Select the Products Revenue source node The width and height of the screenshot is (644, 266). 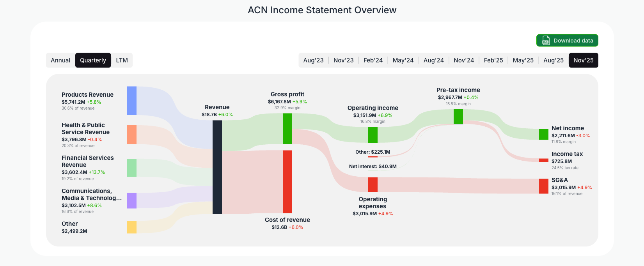(x=131, y=101)
